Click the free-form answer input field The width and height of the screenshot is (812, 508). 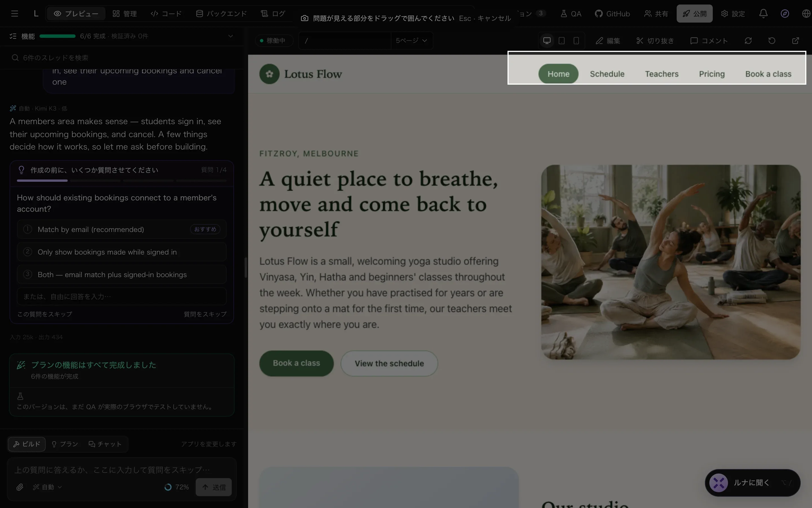point(122,296)
